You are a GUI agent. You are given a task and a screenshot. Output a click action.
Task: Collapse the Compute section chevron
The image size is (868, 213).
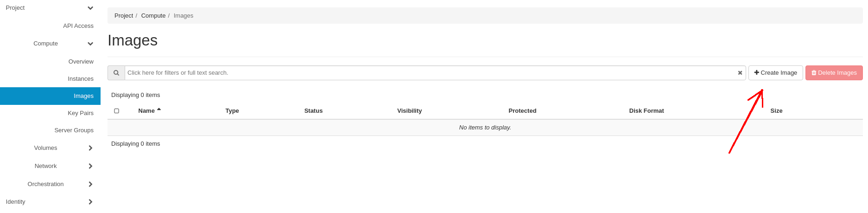90,44
